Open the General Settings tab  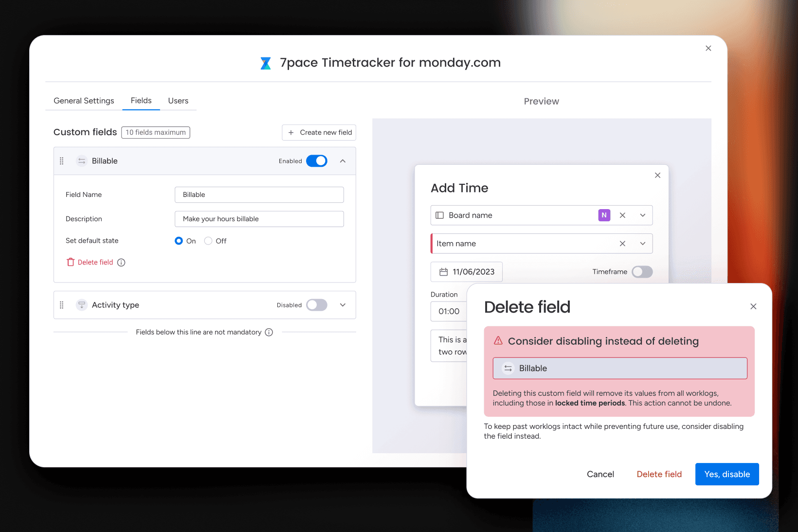pos(84,101)
